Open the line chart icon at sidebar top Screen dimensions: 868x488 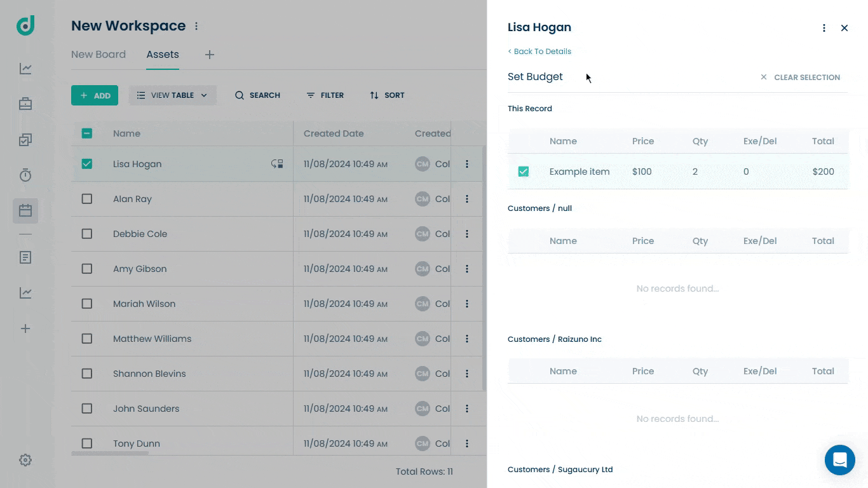[x=25, y=69]
